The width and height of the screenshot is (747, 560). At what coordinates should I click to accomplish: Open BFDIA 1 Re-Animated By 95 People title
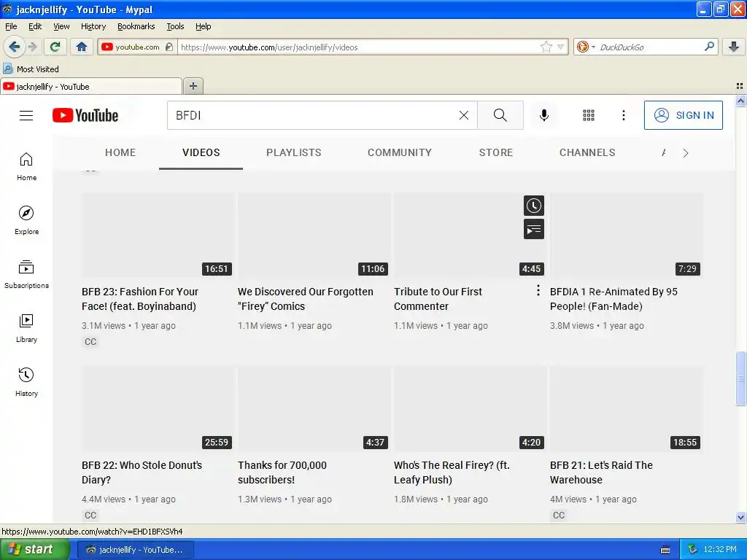(x=614, y=299)
